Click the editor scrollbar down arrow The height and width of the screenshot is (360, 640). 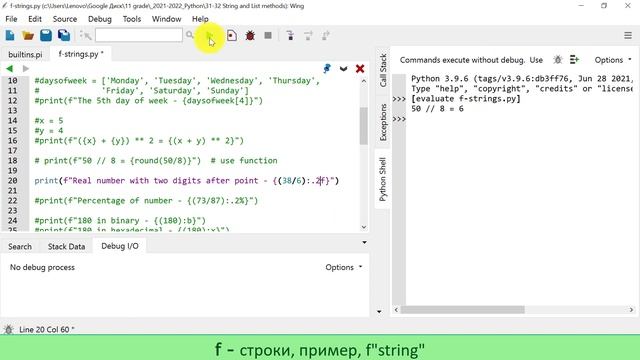pos(364,227)
